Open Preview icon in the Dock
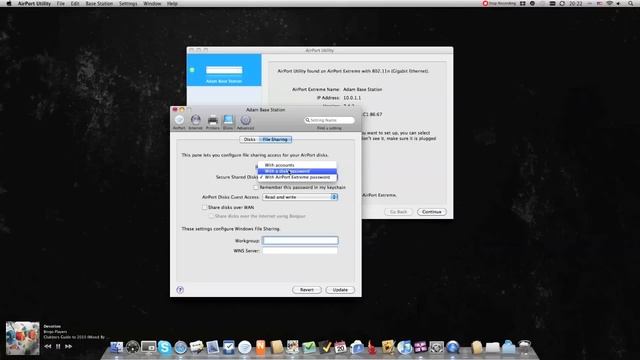Screen dimensions: 640x360 coord(212,347)
